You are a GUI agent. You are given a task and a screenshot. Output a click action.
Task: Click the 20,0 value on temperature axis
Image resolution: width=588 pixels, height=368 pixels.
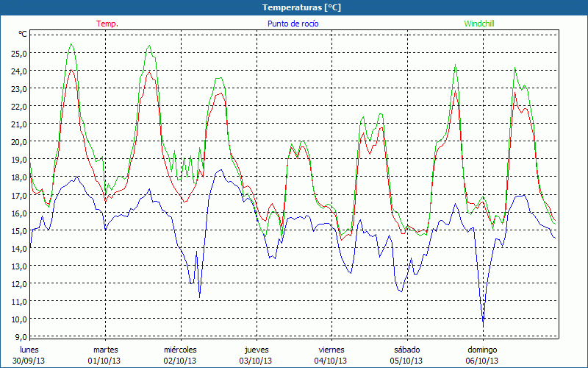(x=18, y=141)
